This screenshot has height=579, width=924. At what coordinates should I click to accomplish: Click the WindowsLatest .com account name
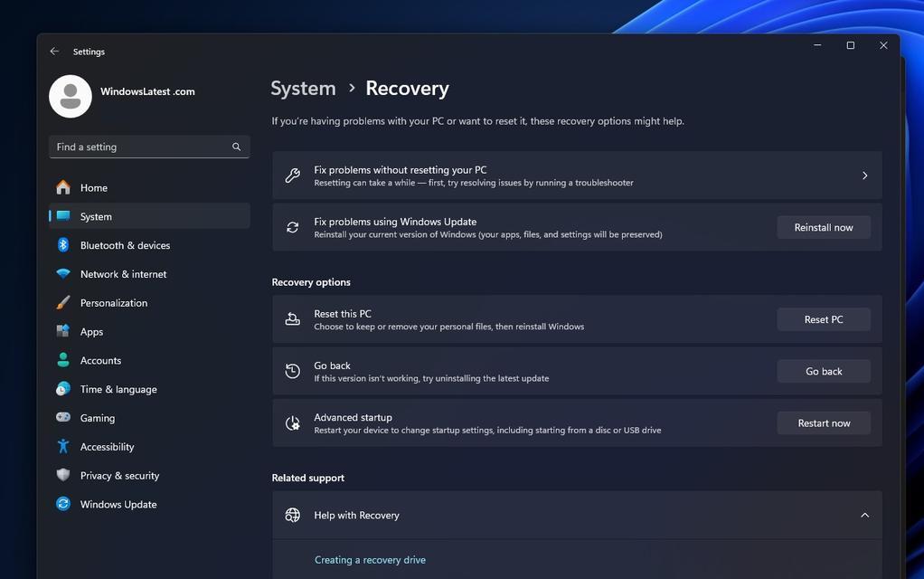click(147, 91)
